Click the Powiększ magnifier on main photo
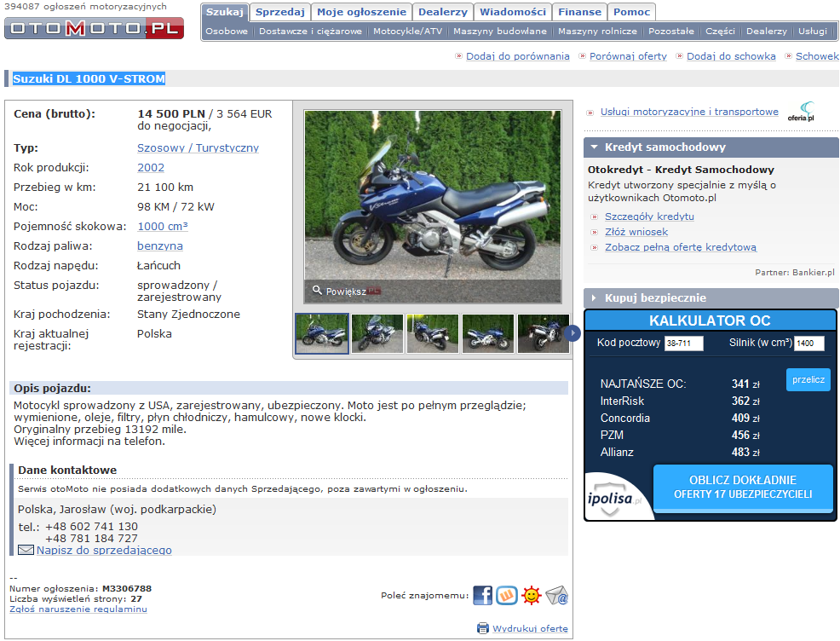 click(x=318, y=291)
